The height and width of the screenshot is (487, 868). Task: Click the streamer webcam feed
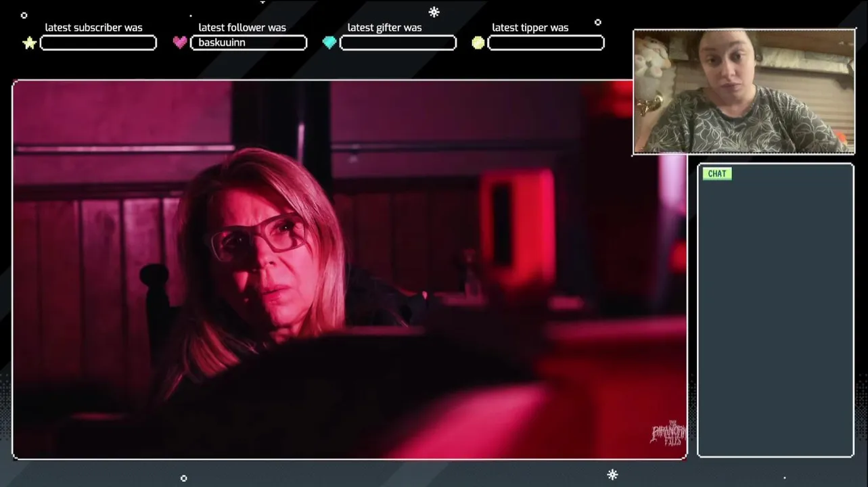pos(744,92)
